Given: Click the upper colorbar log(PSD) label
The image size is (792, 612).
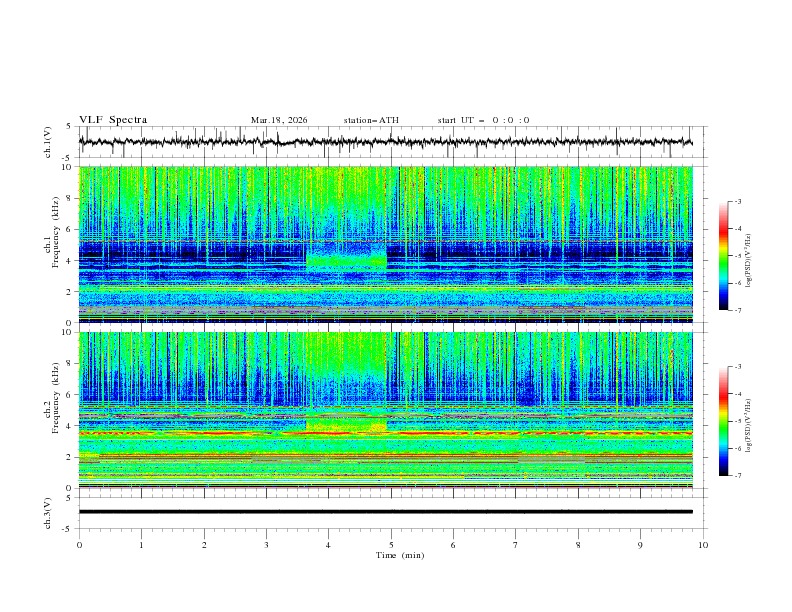Looking at the screenshot, I should pos(749,260).
